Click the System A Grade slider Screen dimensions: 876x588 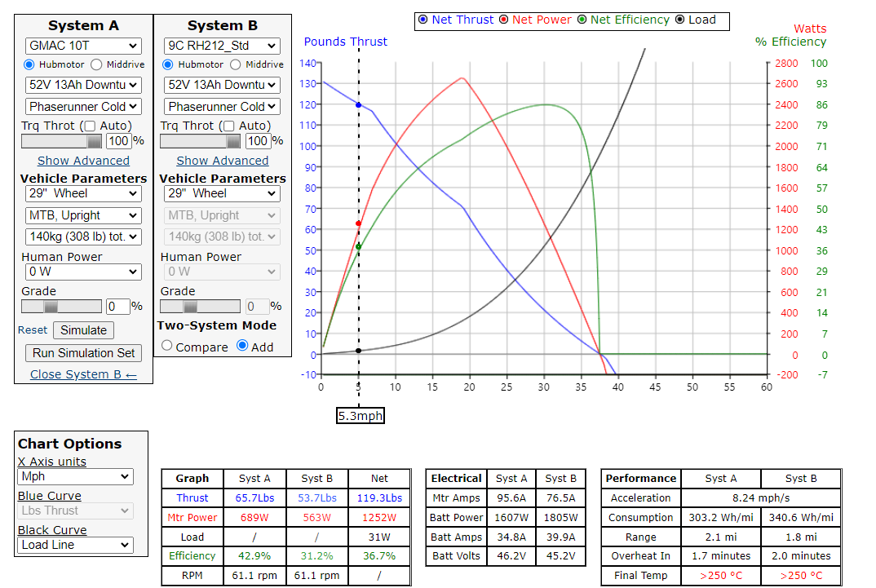pyautogui.click(x=61, y=307)
